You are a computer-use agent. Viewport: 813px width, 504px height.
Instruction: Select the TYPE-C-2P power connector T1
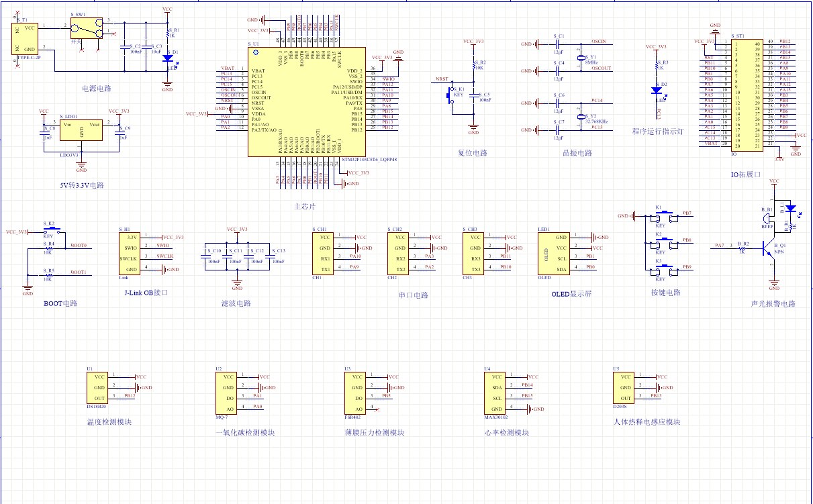[25, 40]
